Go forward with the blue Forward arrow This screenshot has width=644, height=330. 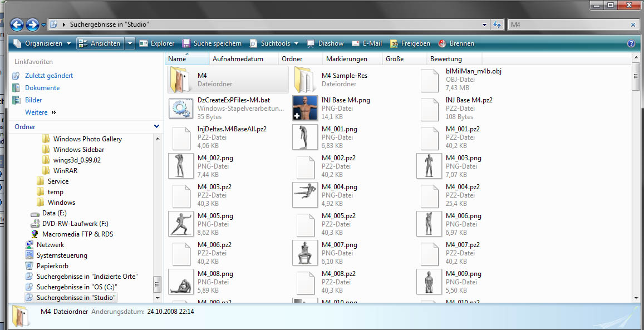coord(32,24)
